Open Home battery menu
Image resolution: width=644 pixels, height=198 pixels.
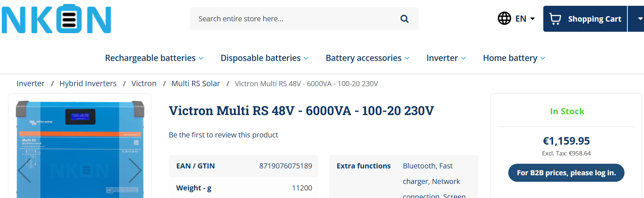coord(514,58)
